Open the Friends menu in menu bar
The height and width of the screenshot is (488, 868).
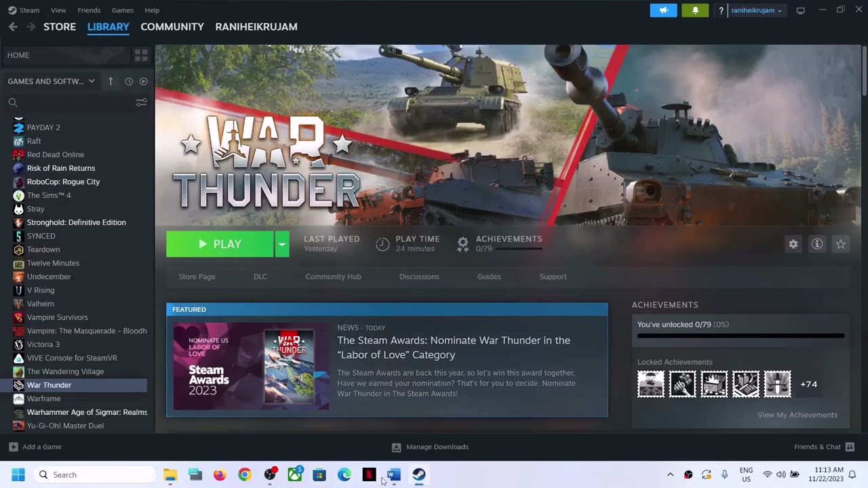(x=89, y=10)
